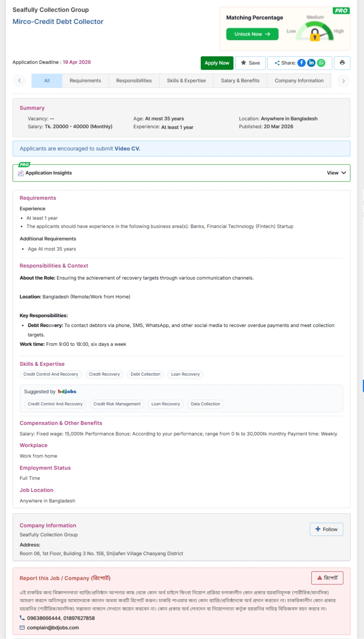Click Compensation & Other Benefits heading

(x=61, y=423)
